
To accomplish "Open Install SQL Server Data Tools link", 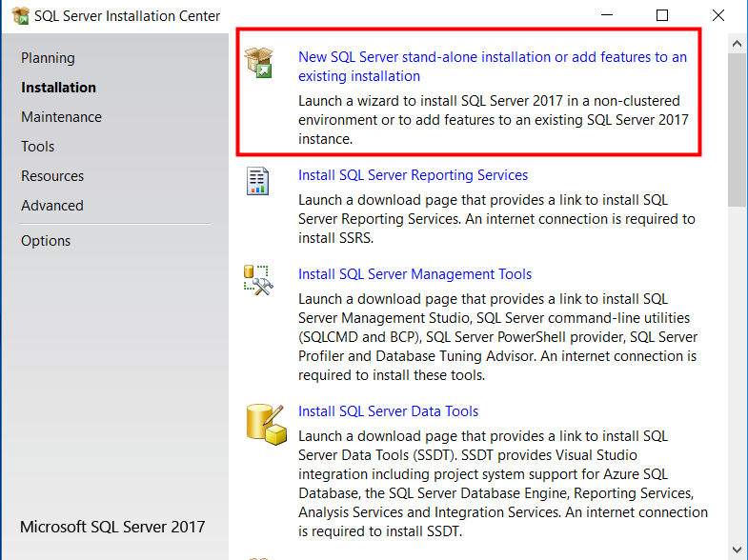I will click(x=388, y=411).
